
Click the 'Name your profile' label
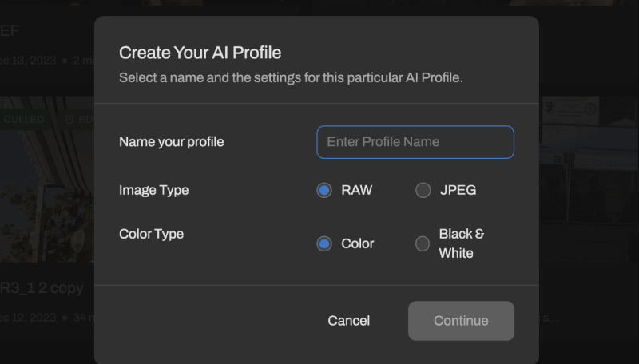tap(171, 142)
